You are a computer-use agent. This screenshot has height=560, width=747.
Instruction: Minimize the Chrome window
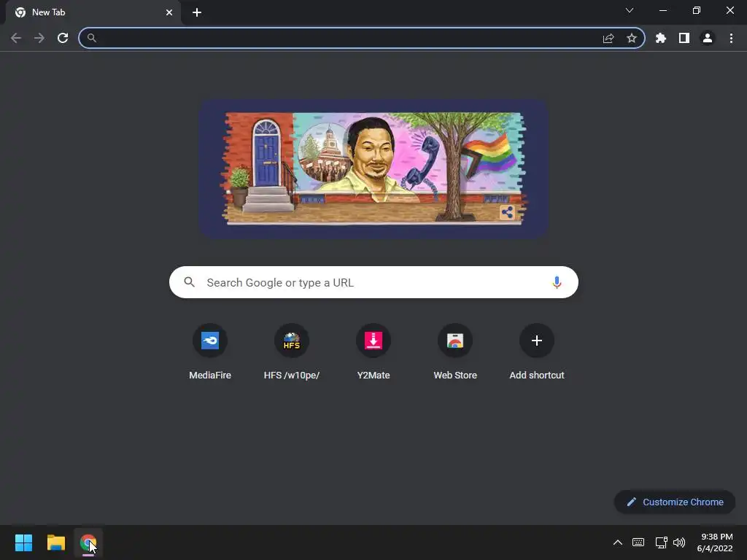click(x=663, y=10)
